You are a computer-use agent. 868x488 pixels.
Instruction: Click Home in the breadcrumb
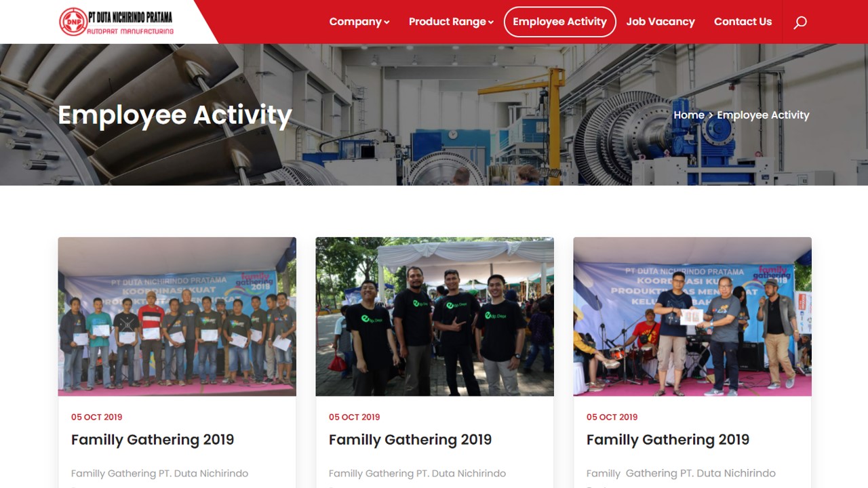coord(689,115)
